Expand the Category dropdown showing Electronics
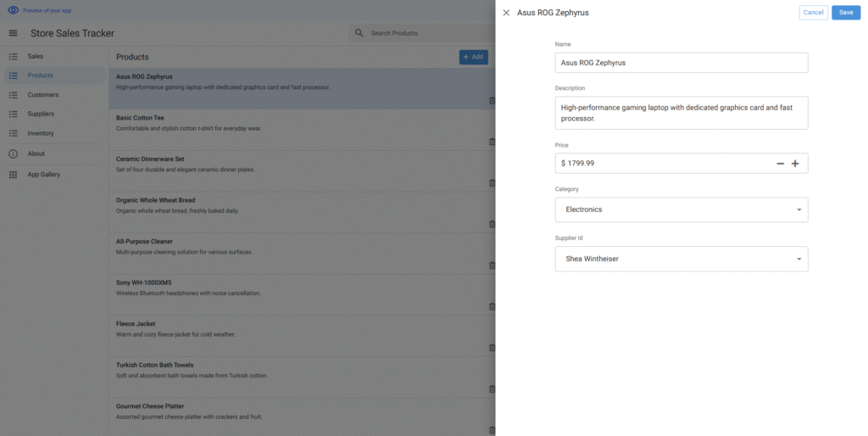The width and height of the screenshot is (868, 436). tap(681, 210)
